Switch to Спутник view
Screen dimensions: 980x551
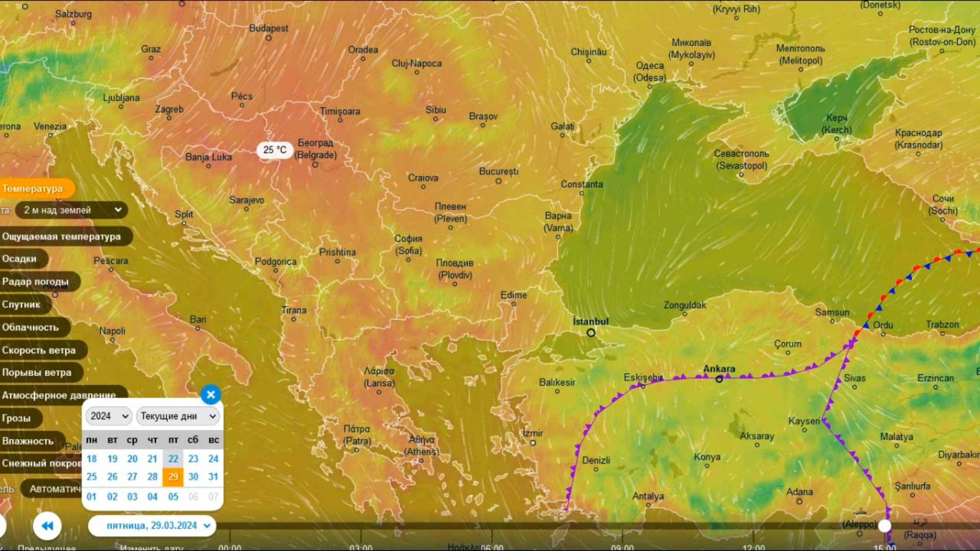coord(21,305)
